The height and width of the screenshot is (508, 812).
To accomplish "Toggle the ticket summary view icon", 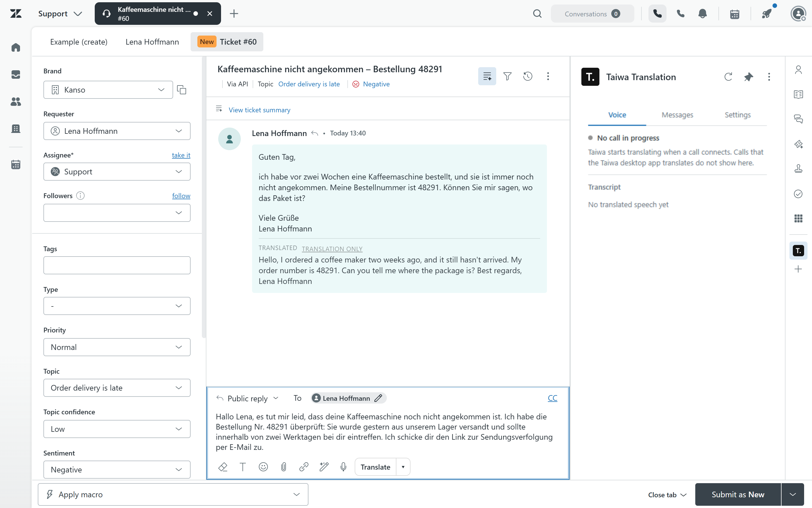I will pos(487,76).
